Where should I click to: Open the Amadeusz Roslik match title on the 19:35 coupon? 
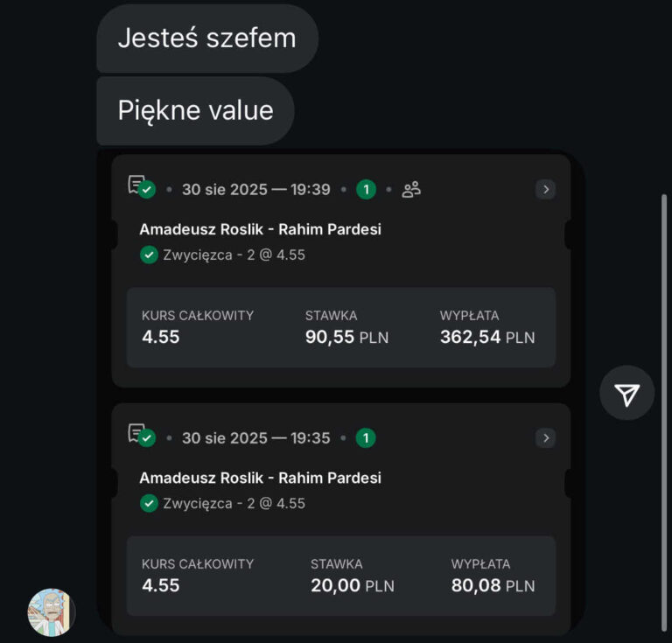[x=260, y=478]
